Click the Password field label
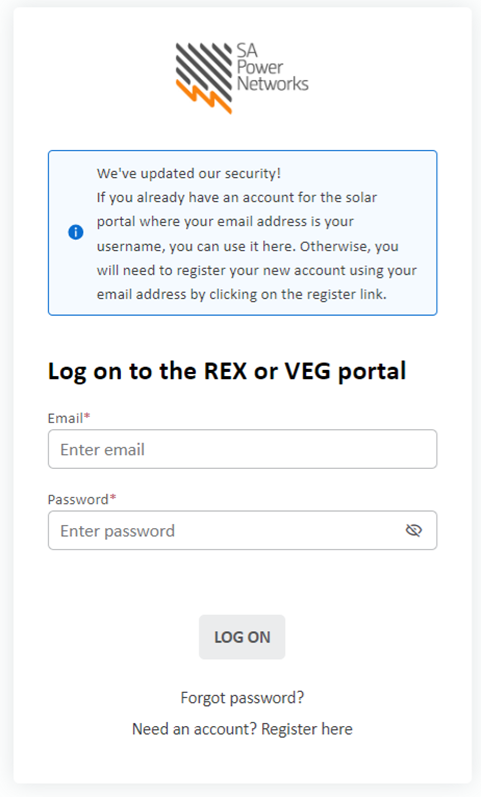 78,500
